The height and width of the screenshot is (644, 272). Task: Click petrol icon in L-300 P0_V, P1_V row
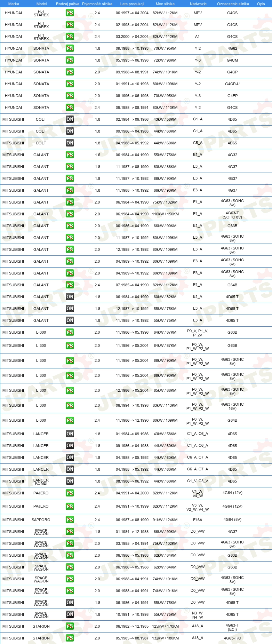click(70, 332)
